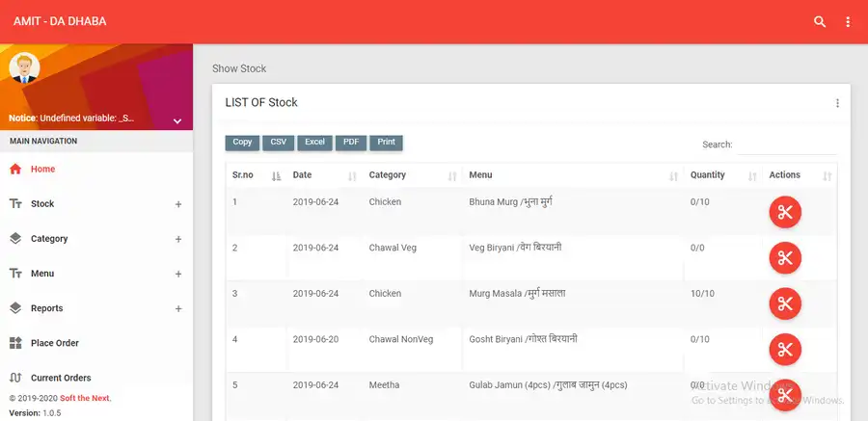
Task: Open Place Order from sidebar
Action: point(54,343)
